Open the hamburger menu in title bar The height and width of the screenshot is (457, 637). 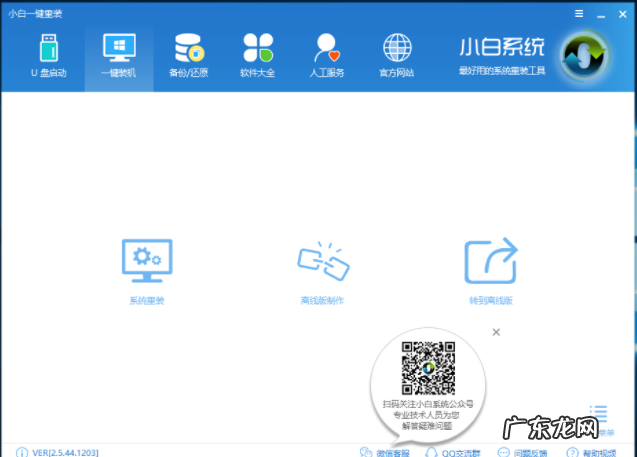(x=579, y=14)
